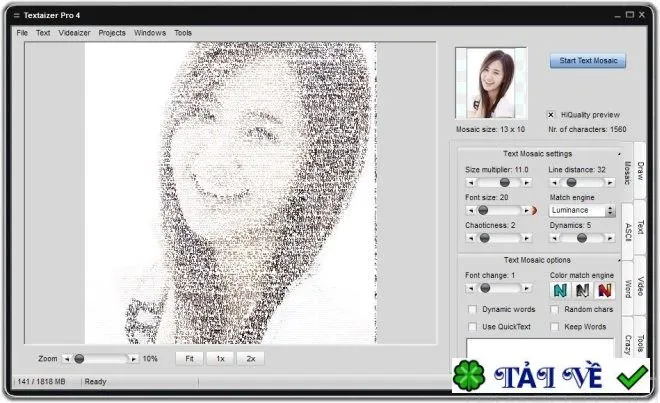Image resolution: width=660 pixels, height=403 pixels.
Task: Click the Zoom slider left arrow
Action: pyautogui.click(x=67, y=359)
